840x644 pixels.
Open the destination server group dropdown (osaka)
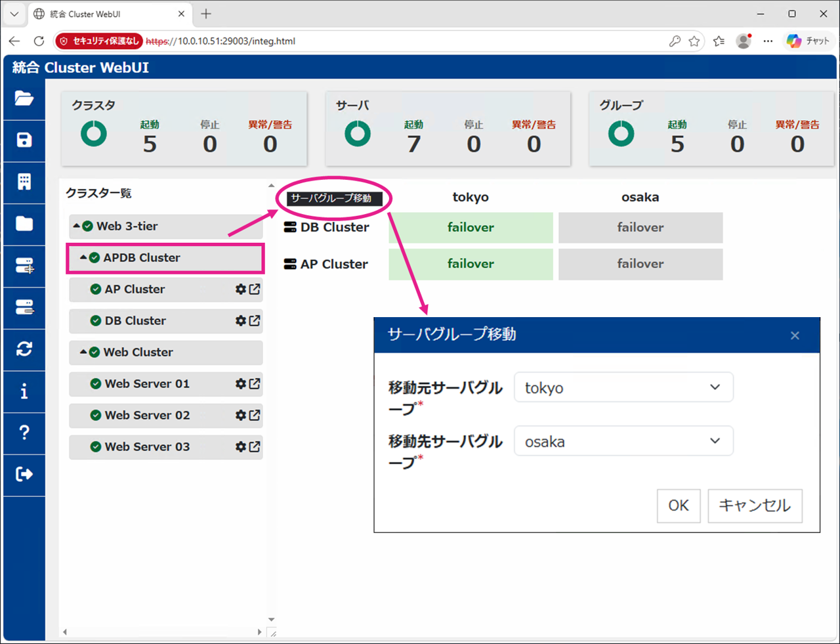coord(623,441)
